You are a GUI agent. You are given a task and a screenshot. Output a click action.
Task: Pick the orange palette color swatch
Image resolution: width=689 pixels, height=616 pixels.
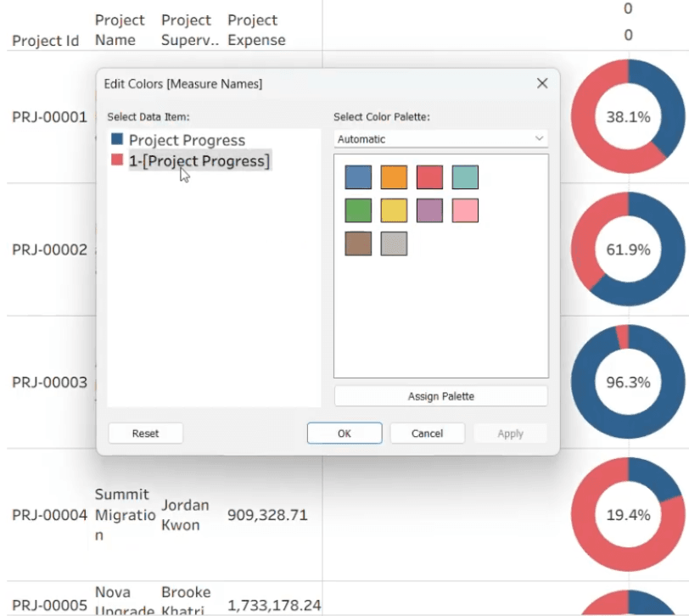(394, 177)
